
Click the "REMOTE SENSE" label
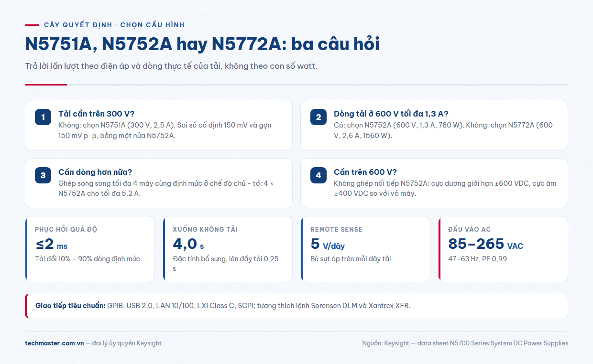tap(336, 229)
